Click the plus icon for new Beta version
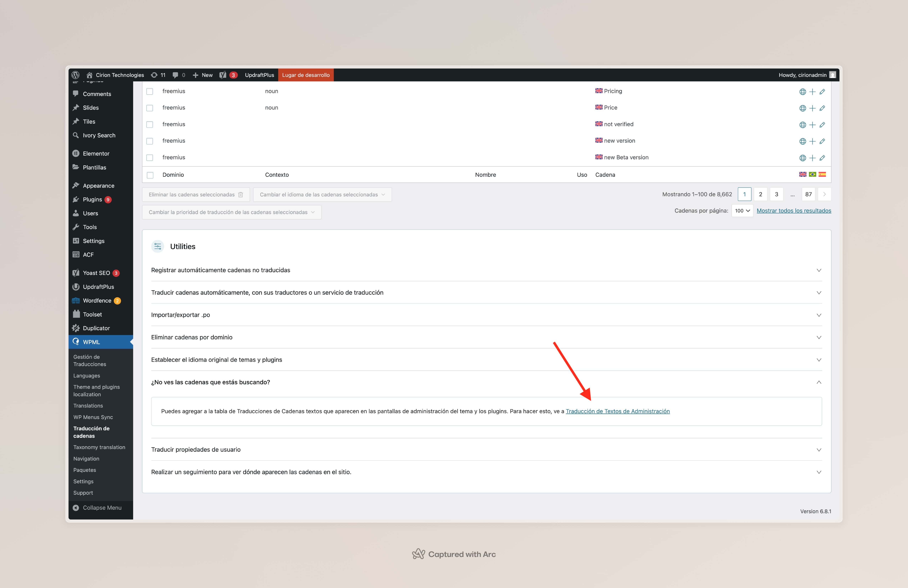908x588 pixels. click(x=813, y=158)
